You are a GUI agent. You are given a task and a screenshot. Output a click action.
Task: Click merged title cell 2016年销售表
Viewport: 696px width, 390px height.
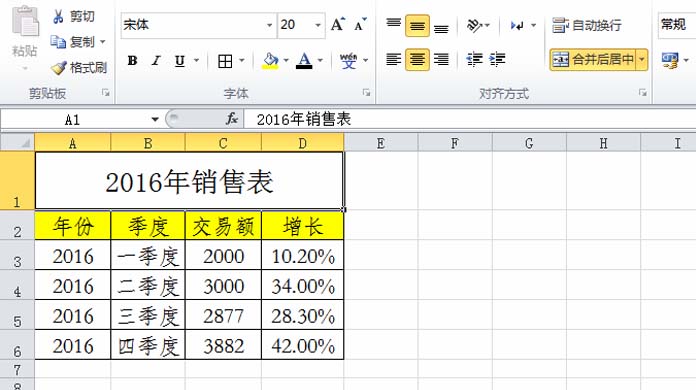190,181
